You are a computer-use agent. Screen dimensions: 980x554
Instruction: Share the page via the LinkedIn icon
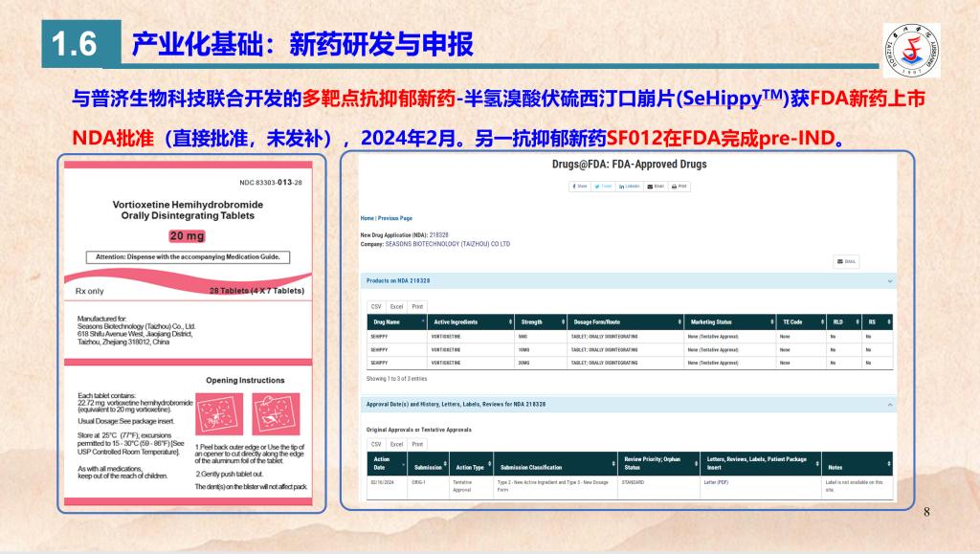point(630,187)
